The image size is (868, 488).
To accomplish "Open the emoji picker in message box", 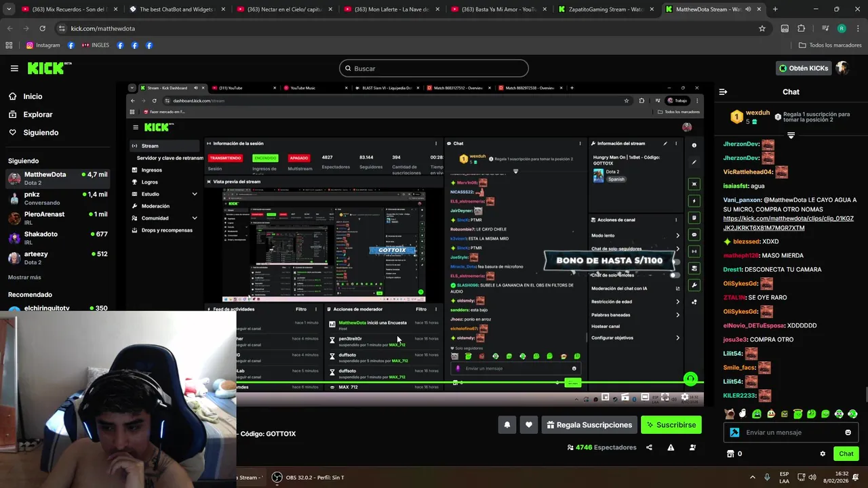I will [848, 432].
